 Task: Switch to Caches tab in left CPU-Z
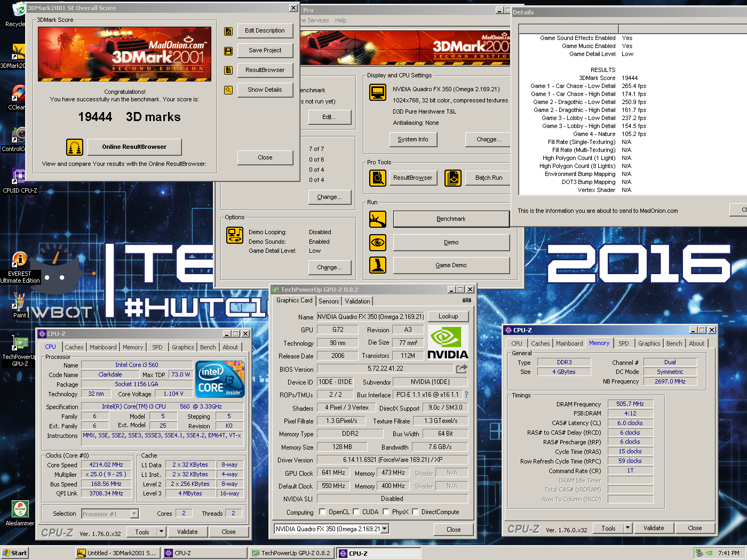click(74, 347)
